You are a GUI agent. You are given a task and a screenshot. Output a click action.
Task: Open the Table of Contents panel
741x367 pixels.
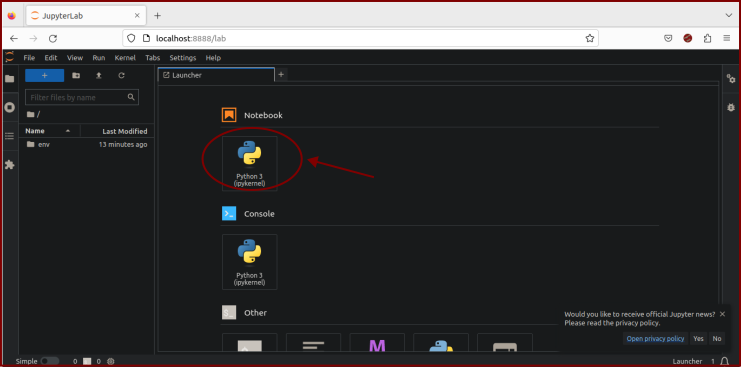tap(9, 136)
